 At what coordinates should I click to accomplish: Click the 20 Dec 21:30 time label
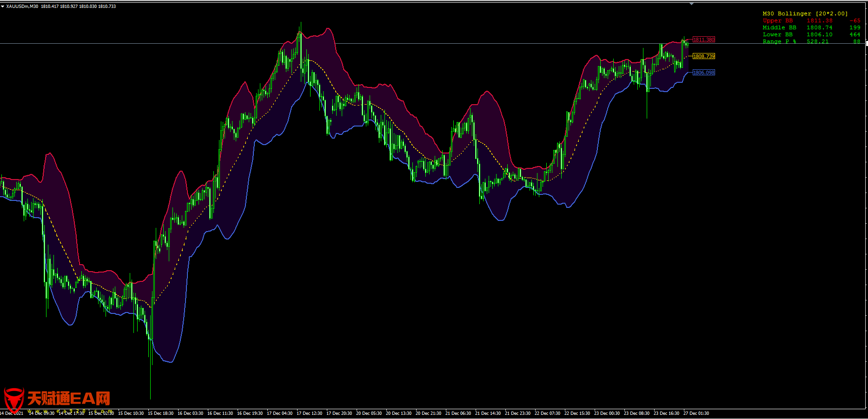[x=429, y=413]
